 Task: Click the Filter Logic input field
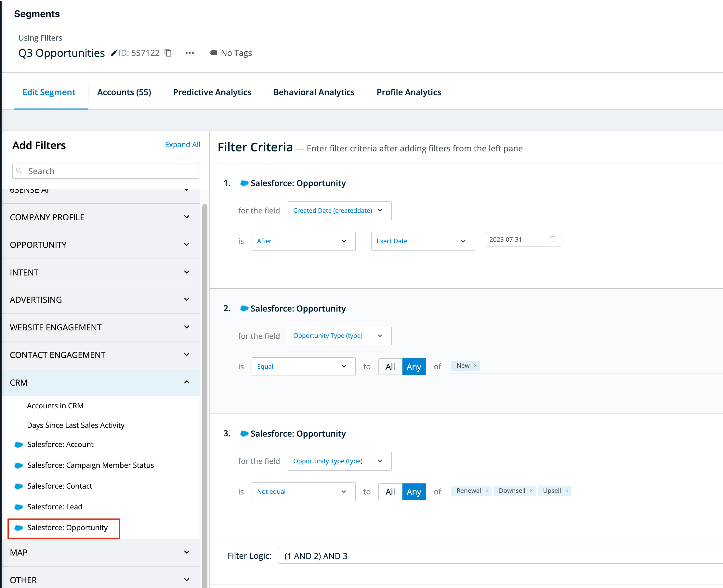(x=500, y=556)
